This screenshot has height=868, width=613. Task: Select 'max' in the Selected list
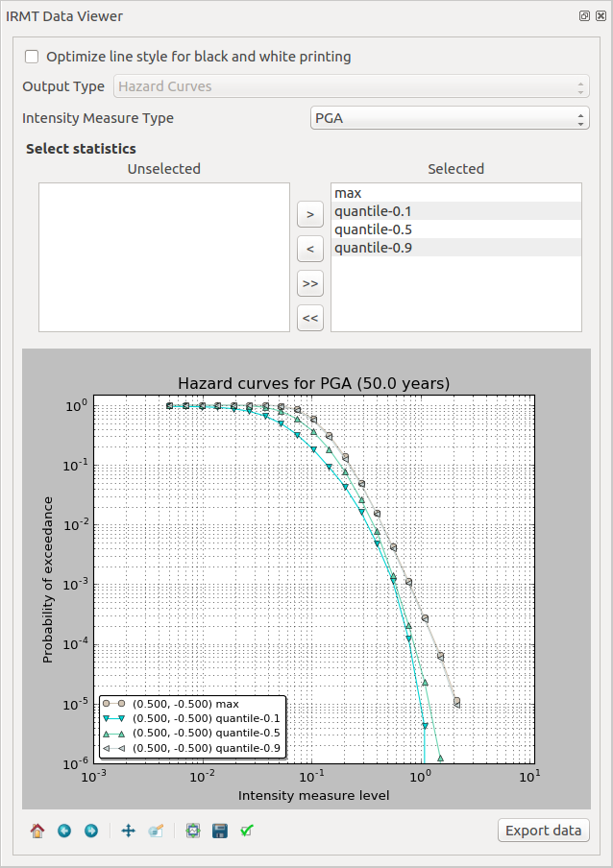(455, 193)
